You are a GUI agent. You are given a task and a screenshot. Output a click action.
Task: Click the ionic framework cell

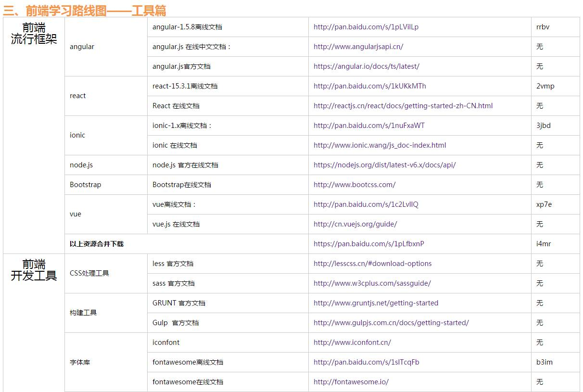106,135
